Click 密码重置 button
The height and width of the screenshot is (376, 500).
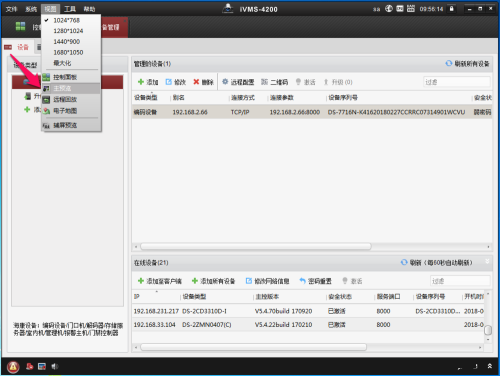(315, 281)
